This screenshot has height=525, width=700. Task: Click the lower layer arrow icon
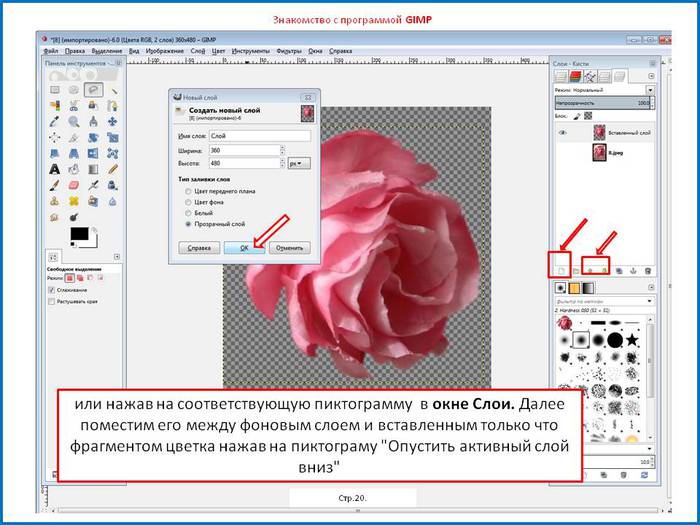pyautogui.click(x=604, y=271)
